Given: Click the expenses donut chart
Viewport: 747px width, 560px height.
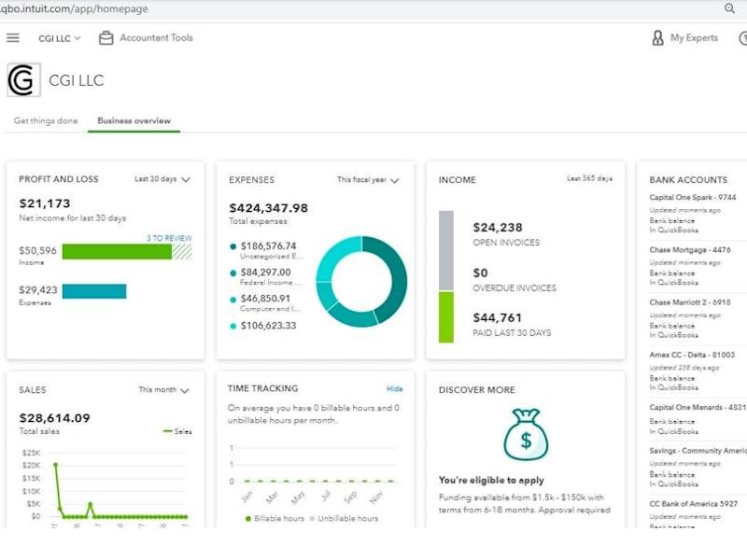Looking at the screenshot, I should [361, 282].
